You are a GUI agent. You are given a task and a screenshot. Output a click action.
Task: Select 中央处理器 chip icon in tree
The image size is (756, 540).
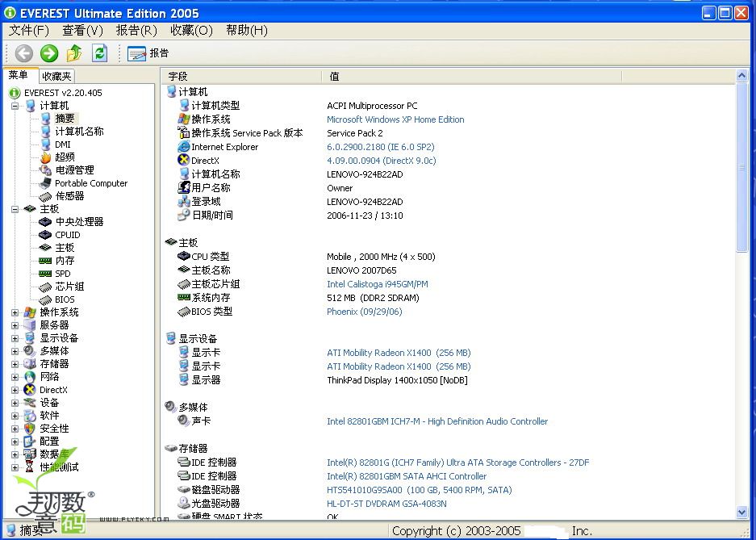(45, 222)
